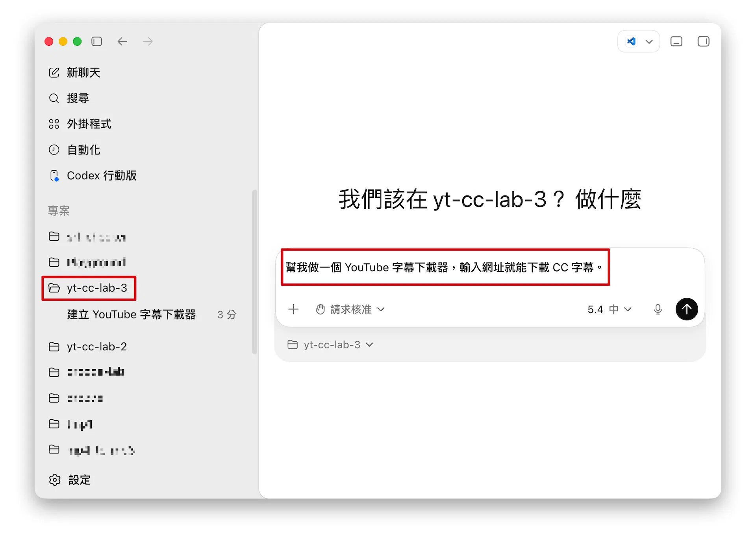Send the prompt with the up-arrow button
756x545 pixels.
tap(687, 309)
